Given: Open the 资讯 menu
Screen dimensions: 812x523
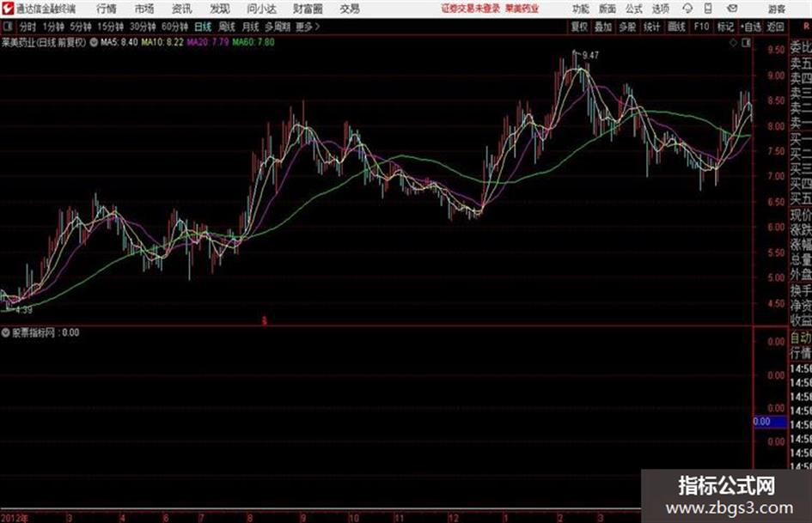Looking at the screenshot, I should [182, 9].
